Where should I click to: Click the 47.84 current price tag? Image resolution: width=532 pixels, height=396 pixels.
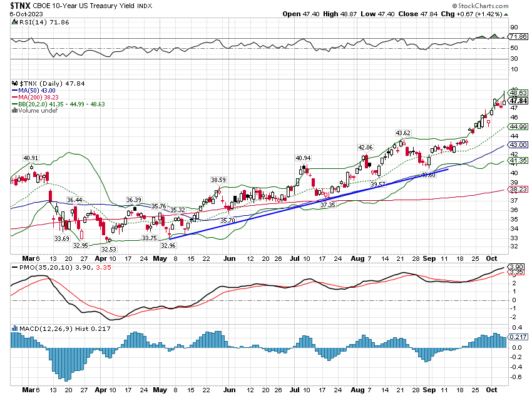pyautogui.click(x=517, y=100)
